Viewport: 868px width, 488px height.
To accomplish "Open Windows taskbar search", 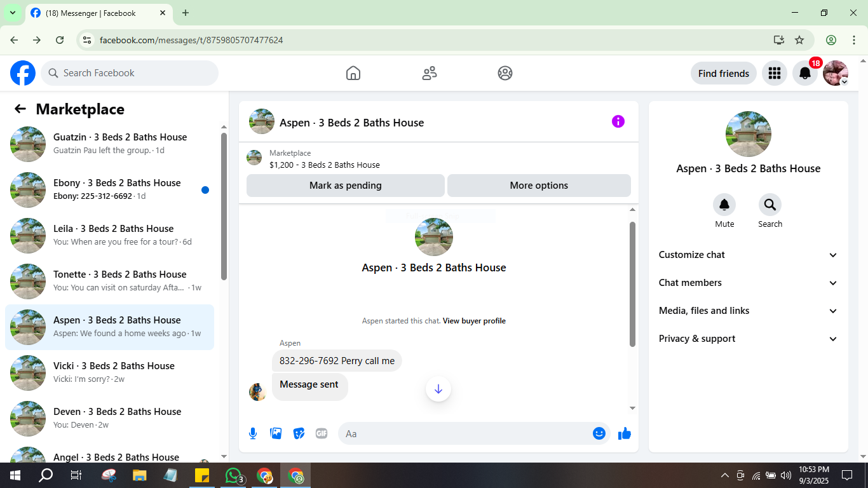I will (46, 475).
